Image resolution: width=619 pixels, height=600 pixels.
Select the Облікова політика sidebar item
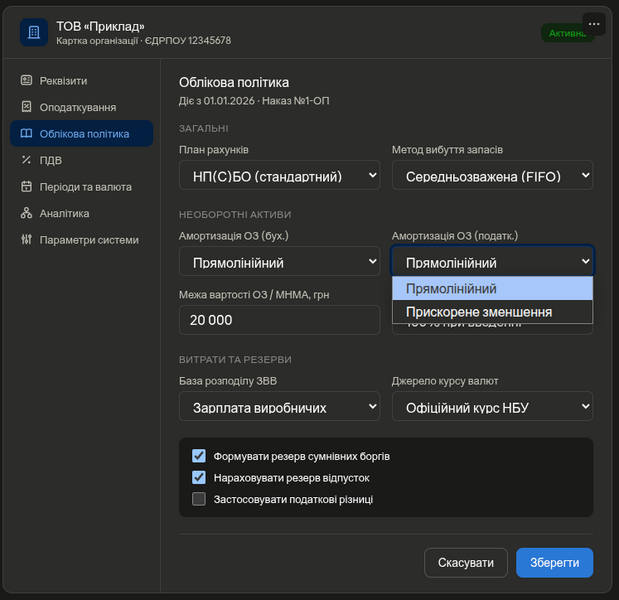(x=82, y=133)
